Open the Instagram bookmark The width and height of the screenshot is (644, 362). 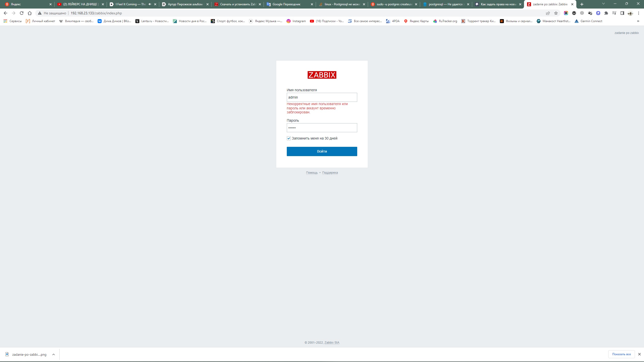[296, 21]
